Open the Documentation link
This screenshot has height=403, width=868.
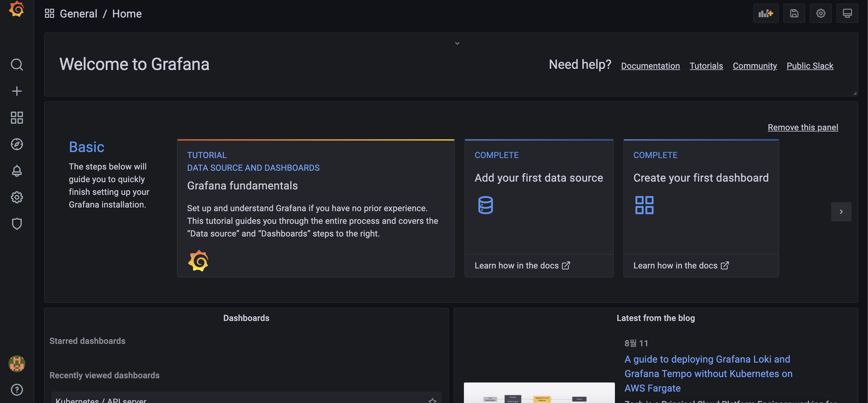point(650,66)
